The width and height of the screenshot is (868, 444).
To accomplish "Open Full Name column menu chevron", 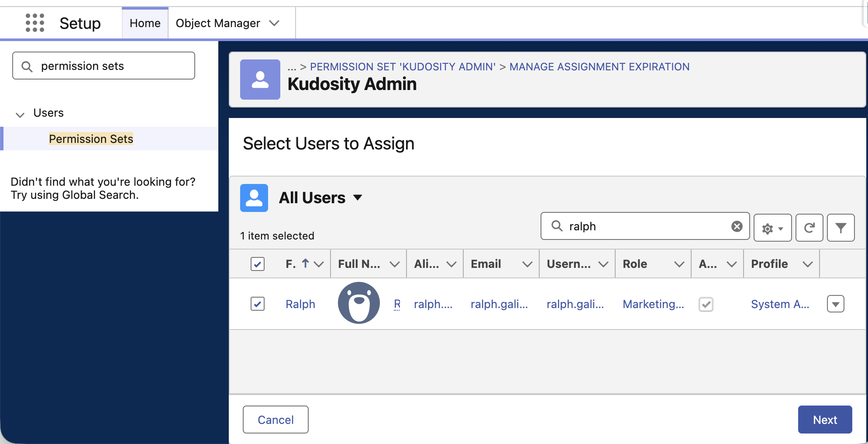I will [395, 264].
